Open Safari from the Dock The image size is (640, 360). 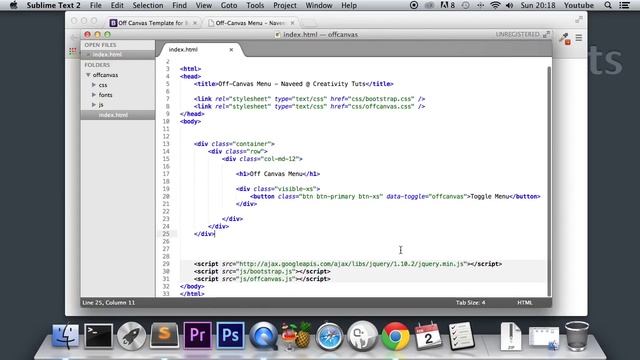click(x=329, y=336)
